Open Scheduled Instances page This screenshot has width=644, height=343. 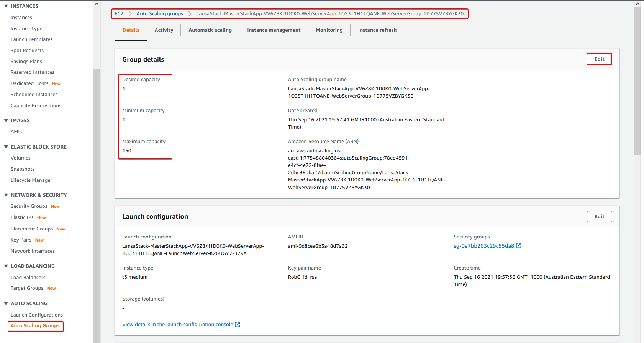point(34,95)
